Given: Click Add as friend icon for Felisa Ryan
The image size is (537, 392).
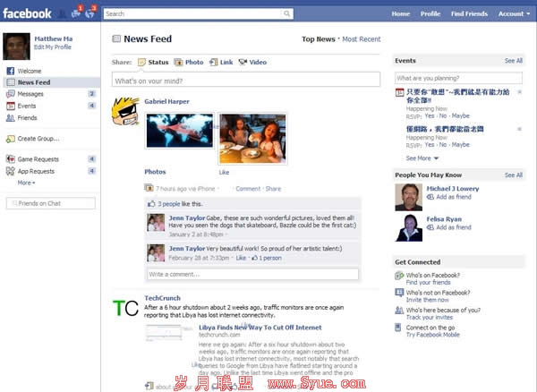Looking at the screenshot, I should 430,227.
